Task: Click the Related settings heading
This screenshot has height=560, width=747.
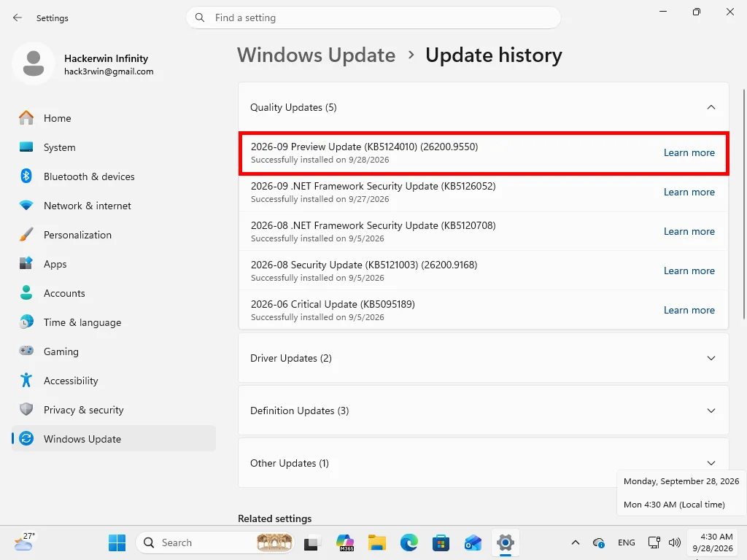Action: pos(275,518)
